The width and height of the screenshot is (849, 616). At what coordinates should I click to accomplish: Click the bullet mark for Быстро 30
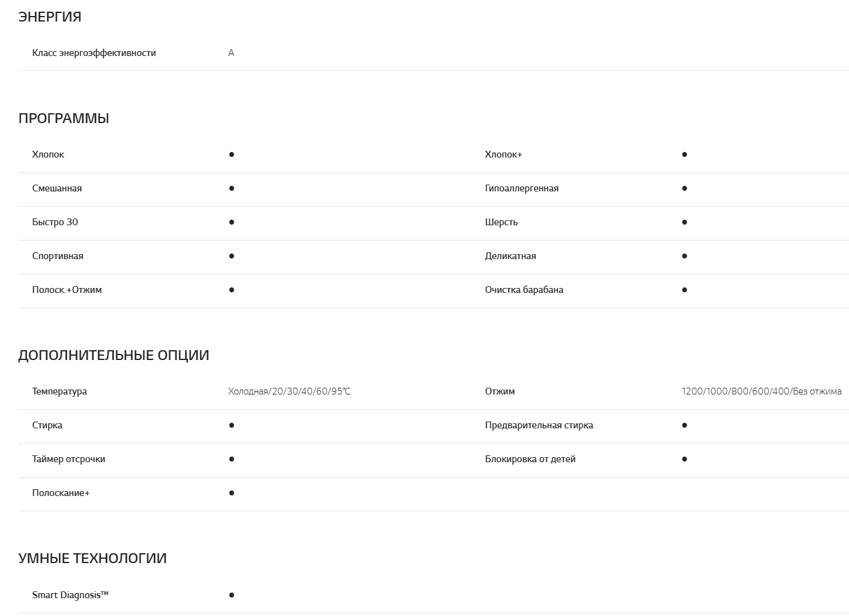[x=231, y=222]
